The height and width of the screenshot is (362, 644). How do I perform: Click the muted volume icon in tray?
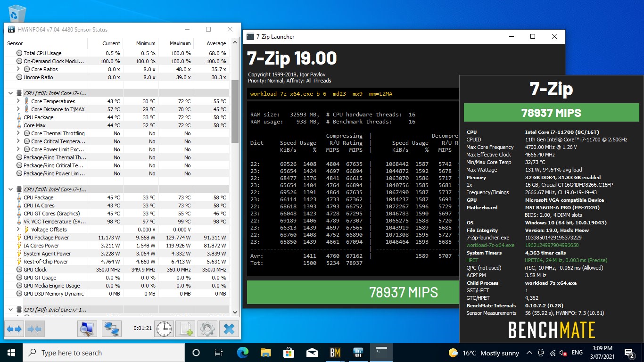click(x=563, y=353)
